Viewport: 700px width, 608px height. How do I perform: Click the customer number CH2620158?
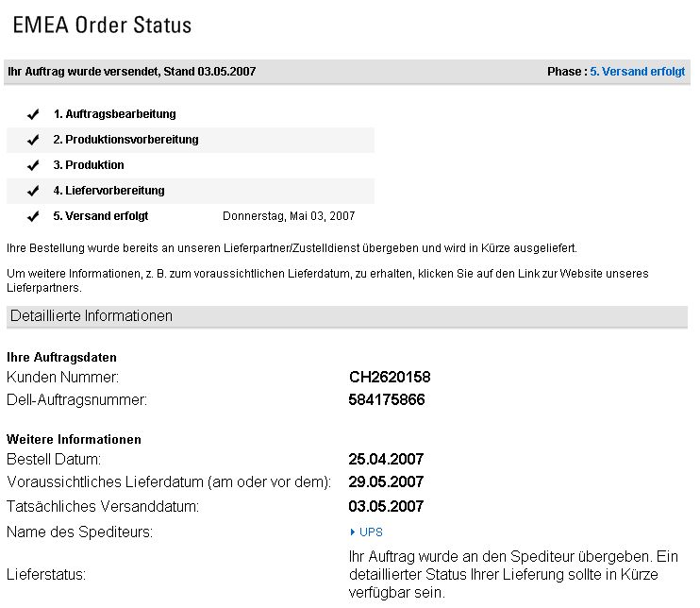coord(390,377)
